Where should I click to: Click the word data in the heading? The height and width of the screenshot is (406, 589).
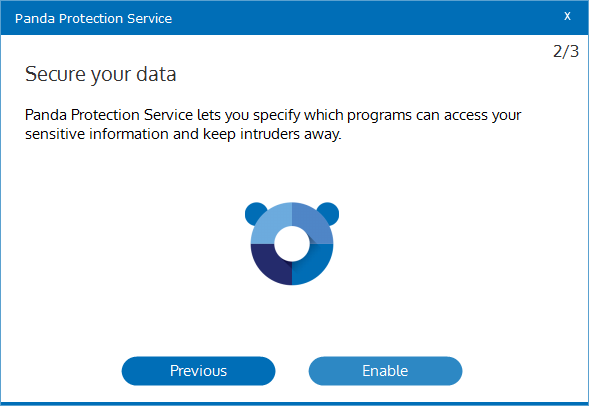click(x=156, y=74)
